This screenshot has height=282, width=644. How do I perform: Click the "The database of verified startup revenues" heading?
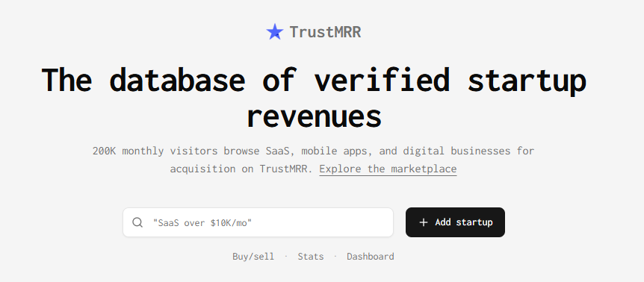pos(314,98)
